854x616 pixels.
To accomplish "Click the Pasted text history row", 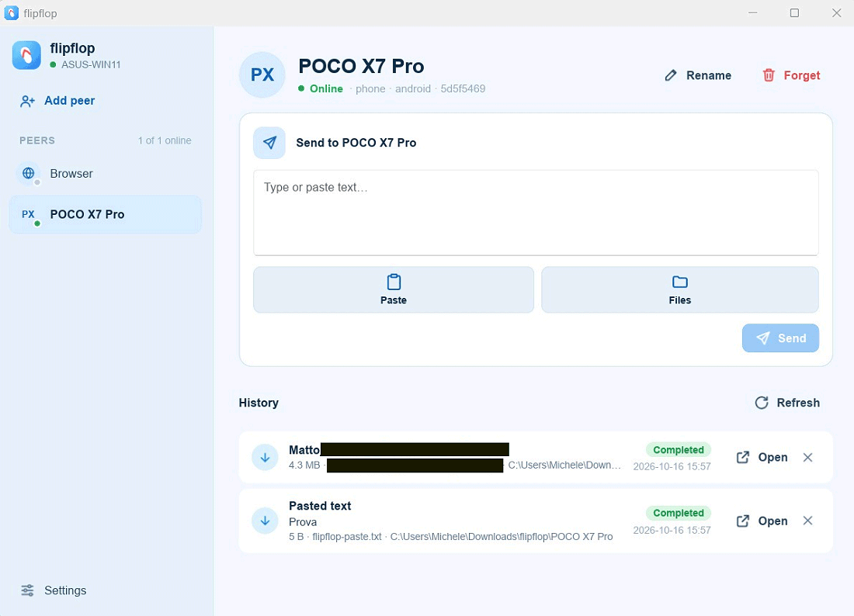I will tap(536, 521).
